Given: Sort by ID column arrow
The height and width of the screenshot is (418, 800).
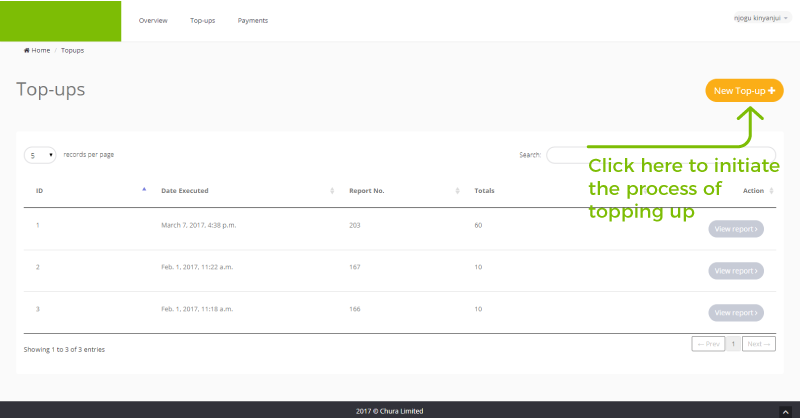Looking at the screenshot, I should click(x=144, y=190).
